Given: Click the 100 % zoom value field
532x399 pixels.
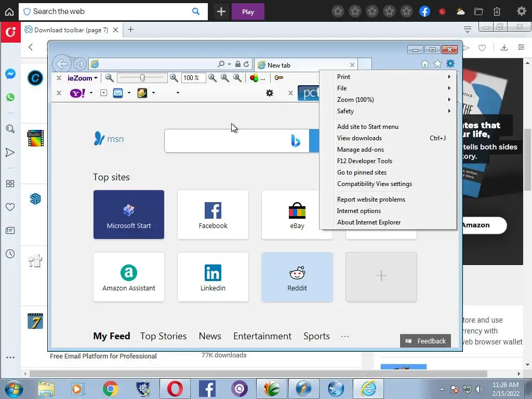Looking at the screenshot, I should click(193, 78).
